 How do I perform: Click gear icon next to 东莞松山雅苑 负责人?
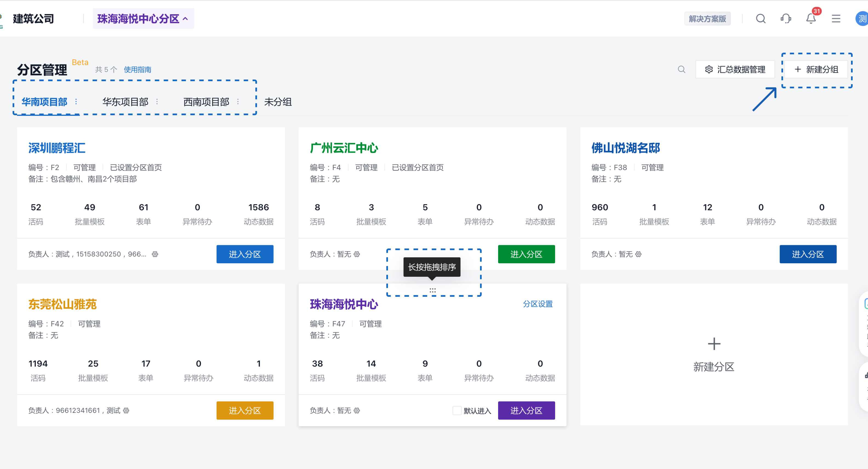pos(126,410)
